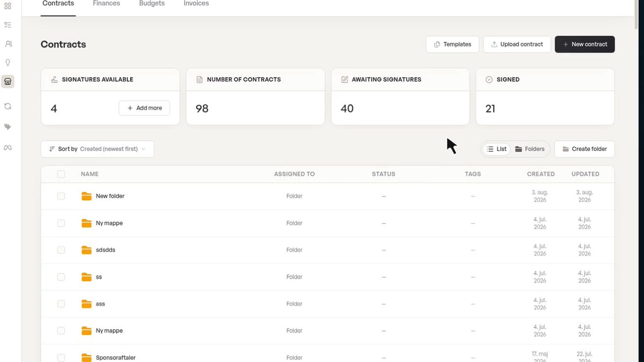Click the Sponsoraftaler folder icon
Image resolution: width=644 pixels, height=362 pixels.
tap(87, 358)
